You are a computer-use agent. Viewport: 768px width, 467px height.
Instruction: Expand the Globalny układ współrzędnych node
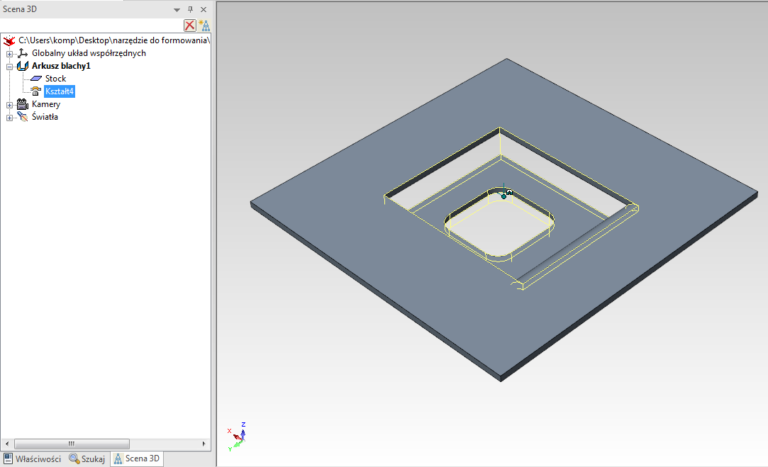point(10,53)
